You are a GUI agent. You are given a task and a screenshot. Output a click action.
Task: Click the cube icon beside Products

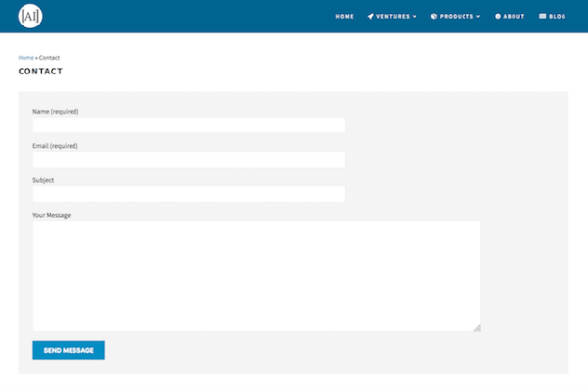point(434,17)
